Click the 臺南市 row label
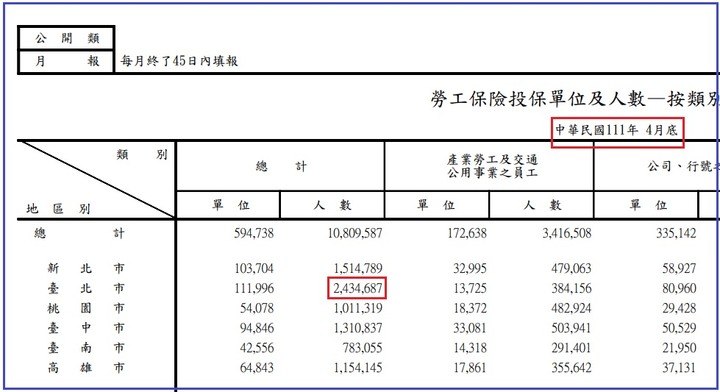Screen dimensions: 720x392 [85, 348]
